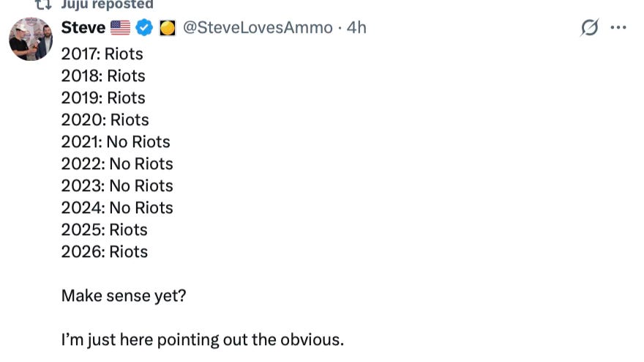Screen dimensions: 644x362
Task: Click the "2021: No Riots" text line
Action: pos(116,141)
